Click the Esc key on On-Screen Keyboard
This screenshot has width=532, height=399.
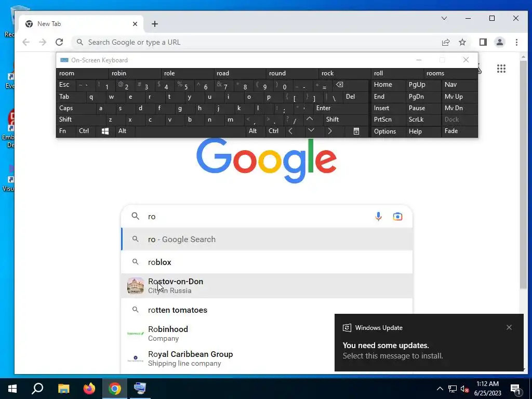point(66,85)
